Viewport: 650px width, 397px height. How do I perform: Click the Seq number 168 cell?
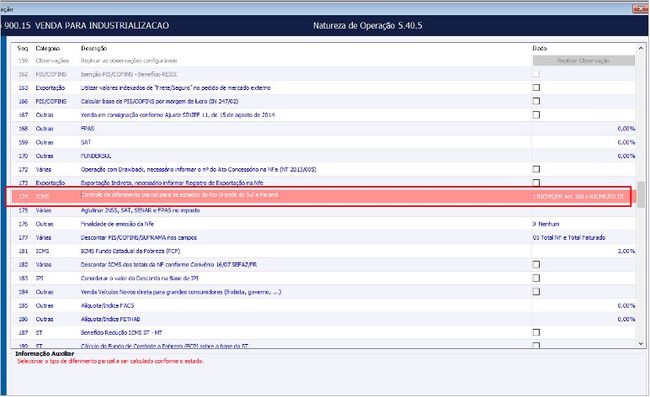click(23, 128)
